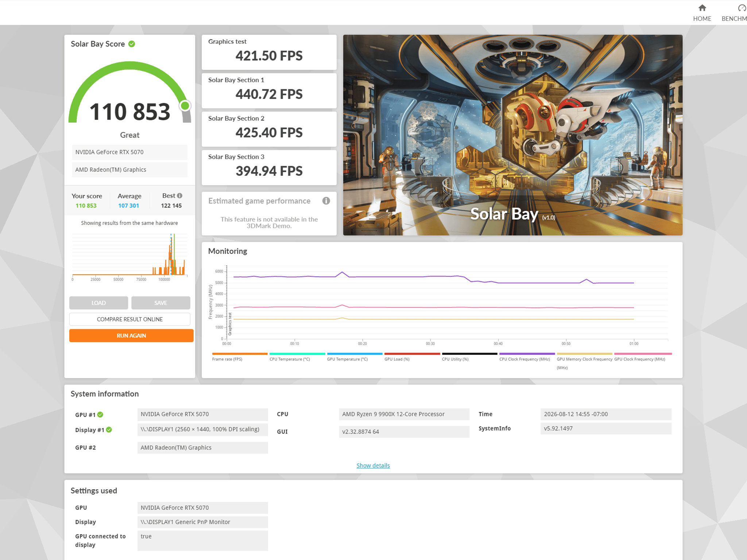Image resolution: width=747 pixels, height=560 pixels.
Task: Click Your score value 110 853
Action: (x=86, y=206)
